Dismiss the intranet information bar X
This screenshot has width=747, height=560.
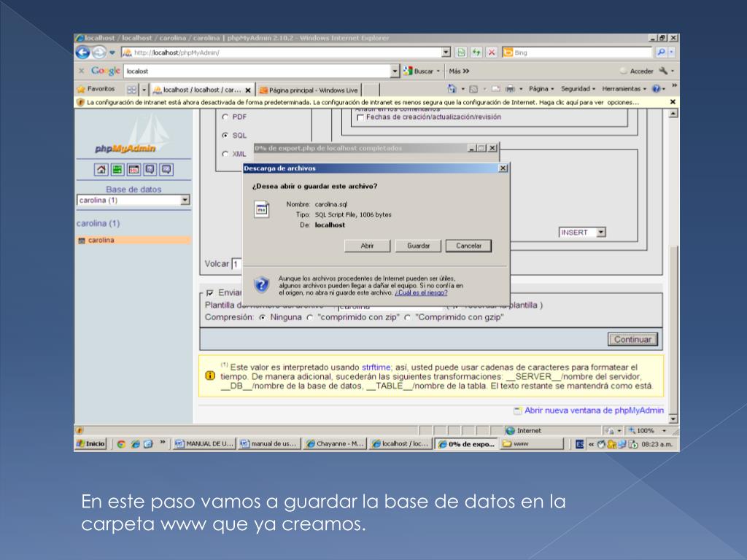[673, 102]
